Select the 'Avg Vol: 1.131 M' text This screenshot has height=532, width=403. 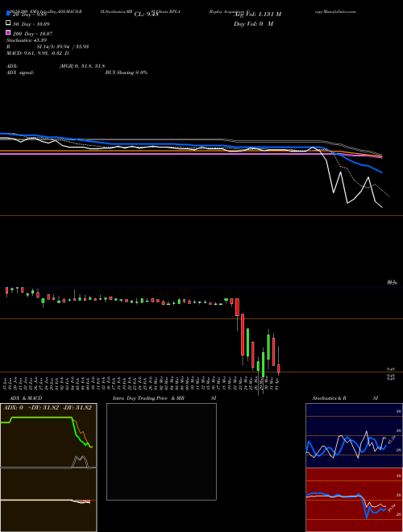[x=257, y=15]
